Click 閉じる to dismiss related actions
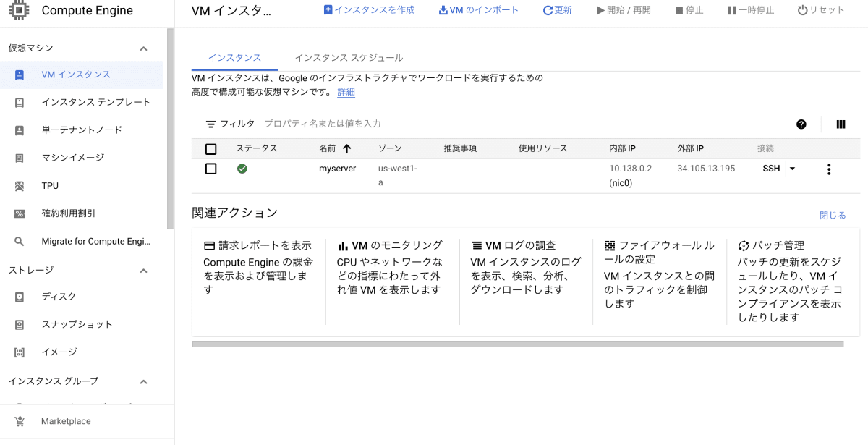868x445 pixels. (x=833, y=215)
